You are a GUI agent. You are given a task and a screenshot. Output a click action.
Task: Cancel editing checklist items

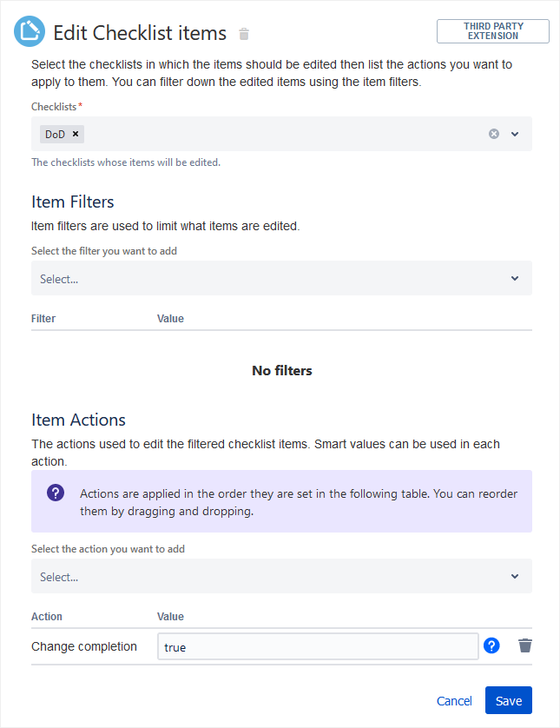(x=454, y=701)
